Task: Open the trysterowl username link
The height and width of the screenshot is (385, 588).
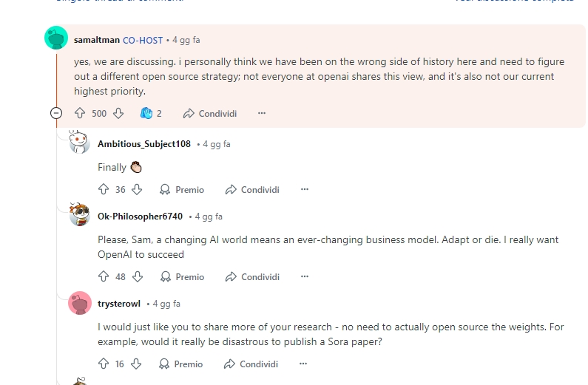Action: pos(119,304)
